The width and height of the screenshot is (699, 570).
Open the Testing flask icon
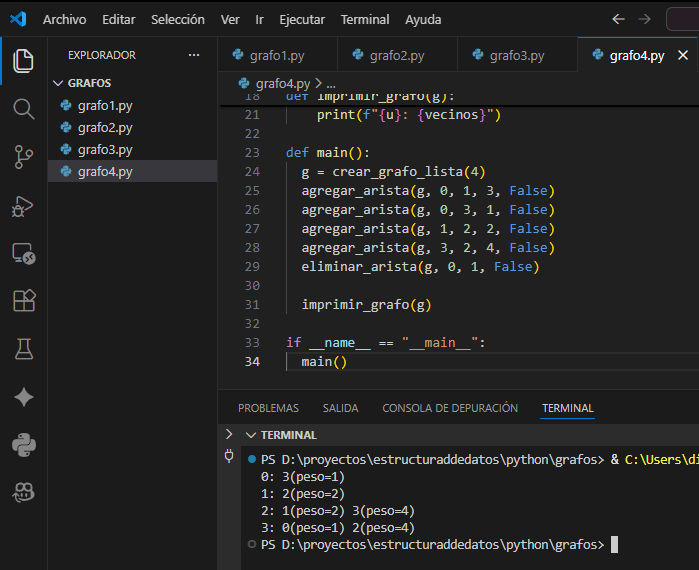click(x=23, y=349)
